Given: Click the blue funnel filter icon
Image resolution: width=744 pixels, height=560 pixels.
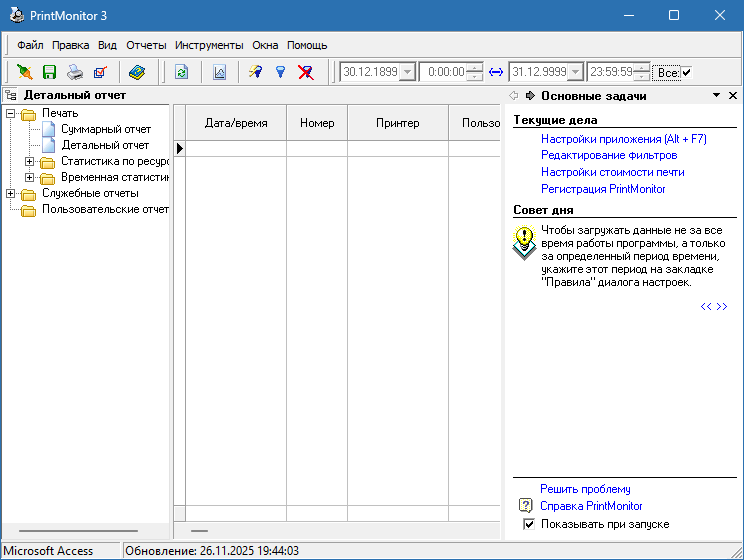Looking at the screenshot, I should pos(280,72).
